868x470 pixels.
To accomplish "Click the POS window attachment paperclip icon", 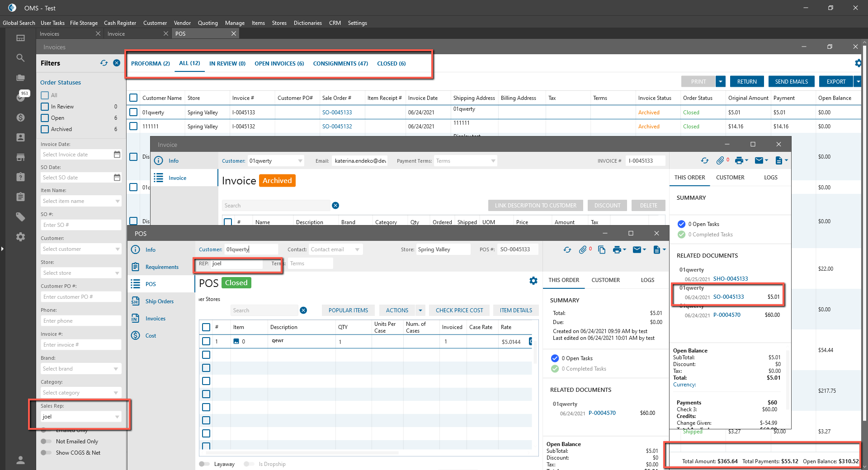I will tap(583, 249).
